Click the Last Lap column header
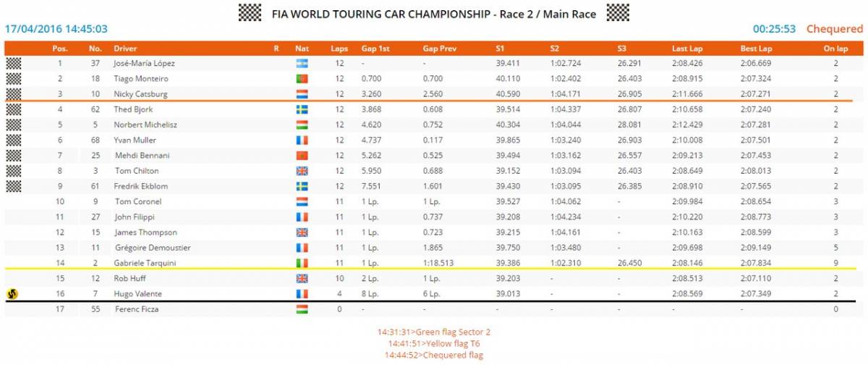This screenshot has height=365, width=868. coord(687,49)
